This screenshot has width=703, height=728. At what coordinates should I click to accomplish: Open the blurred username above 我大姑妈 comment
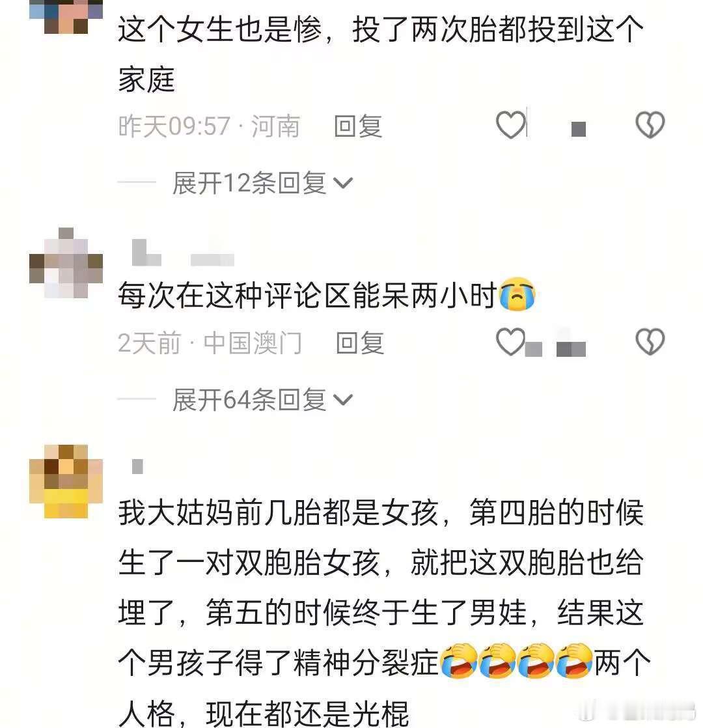(137, 466)
